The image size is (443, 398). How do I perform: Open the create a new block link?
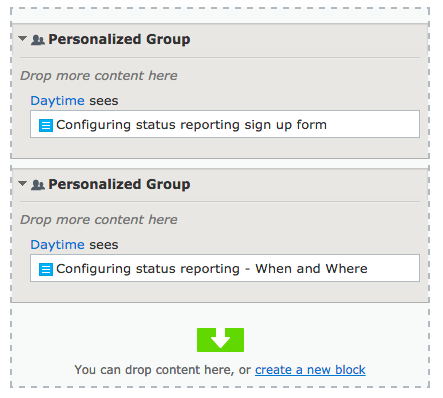pos(310,370)
